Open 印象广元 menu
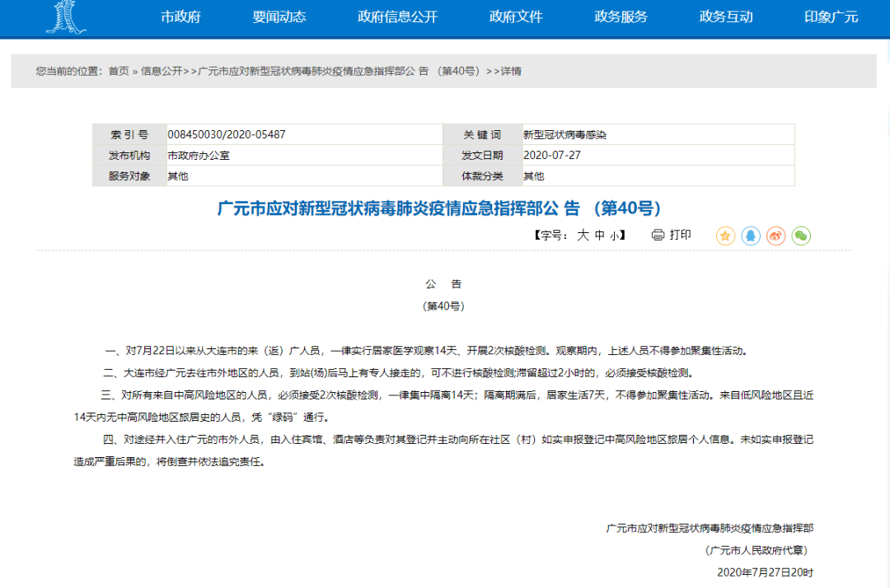 click(x=831, y=17)
